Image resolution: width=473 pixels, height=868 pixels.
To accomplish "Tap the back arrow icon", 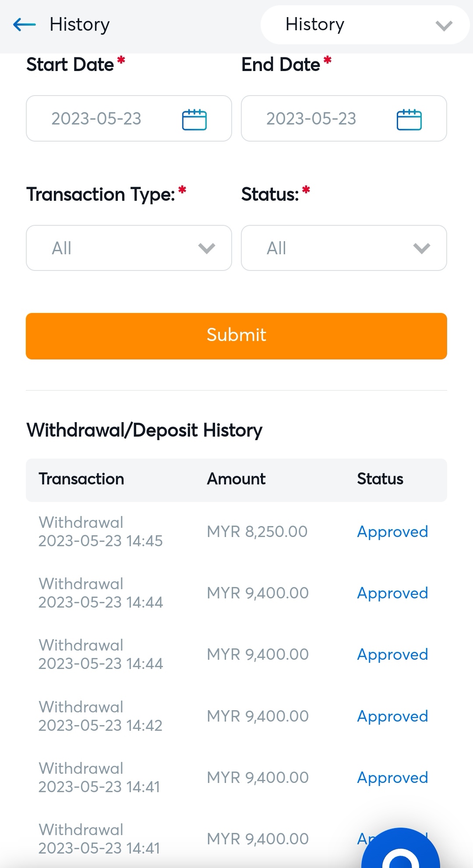I will click(25, 25).
